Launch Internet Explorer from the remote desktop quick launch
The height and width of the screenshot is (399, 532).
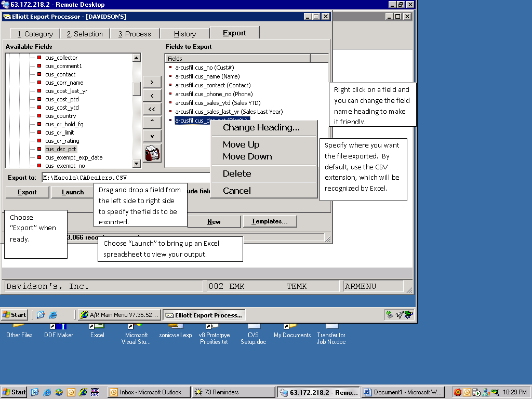[x=53, y=315]
